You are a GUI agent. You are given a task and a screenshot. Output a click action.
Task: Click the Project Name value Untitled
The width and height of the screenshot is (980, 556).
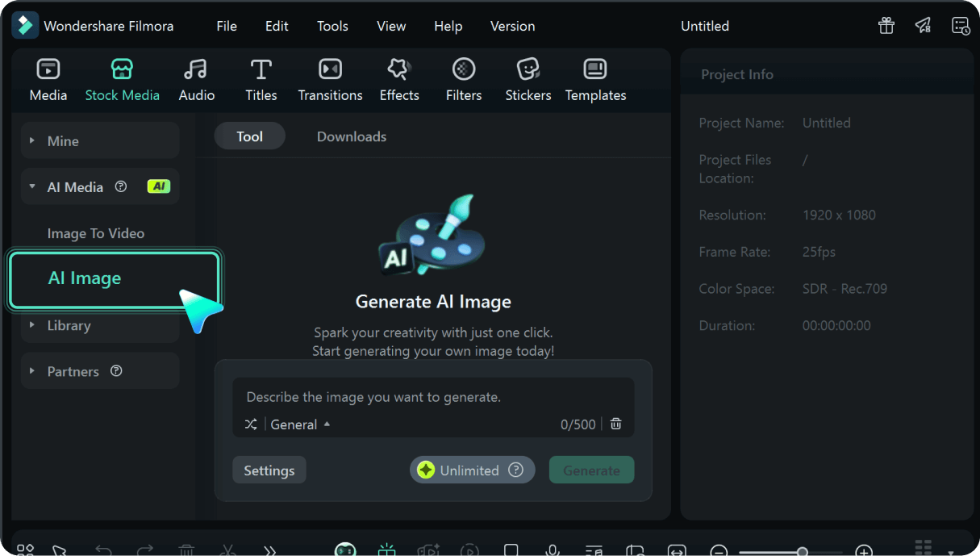(x=827, y=123)
